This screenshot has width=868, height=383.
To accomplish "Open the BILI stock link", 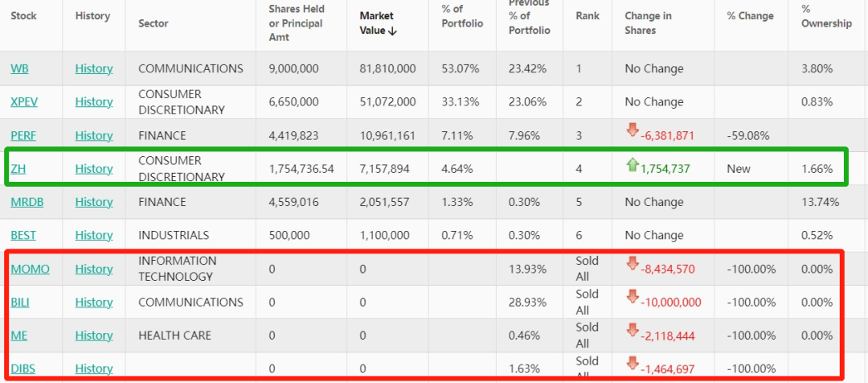I will pos(20,303).
